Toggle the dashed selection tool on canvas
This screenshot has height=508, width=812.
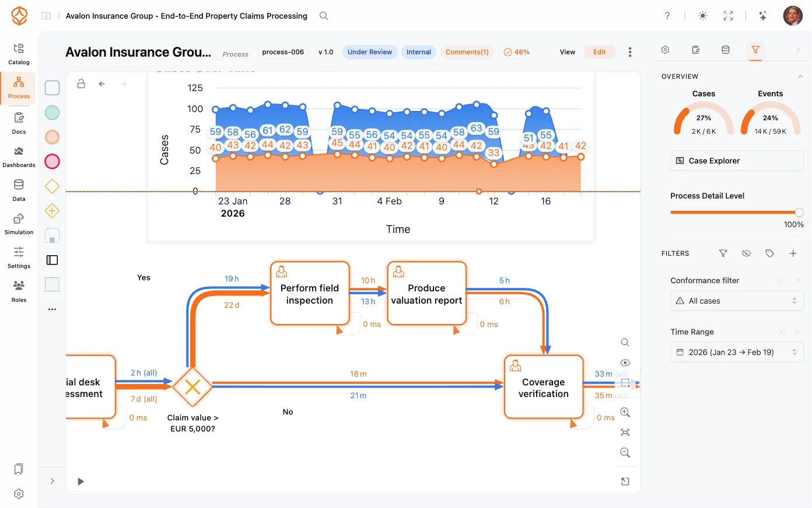[x=625, y=383]
